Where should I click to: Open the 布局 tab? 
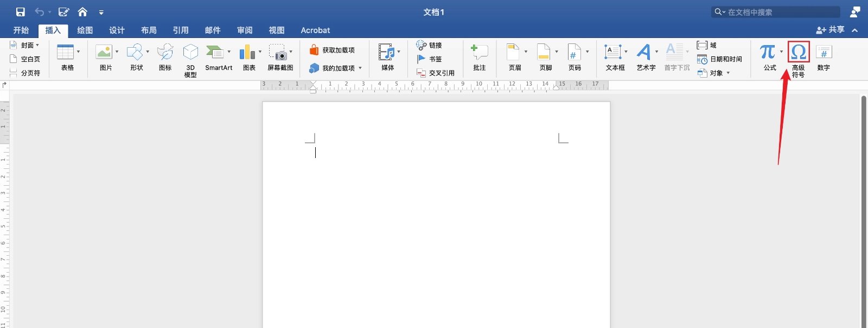[x=149, y=30]
